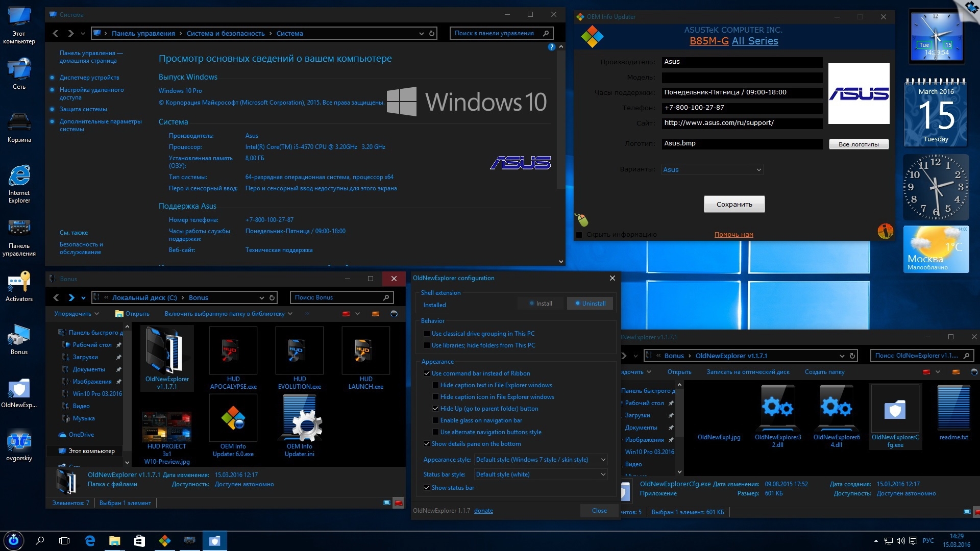Toggle Hide Up (go to parent folder) button

pos(436,409)
